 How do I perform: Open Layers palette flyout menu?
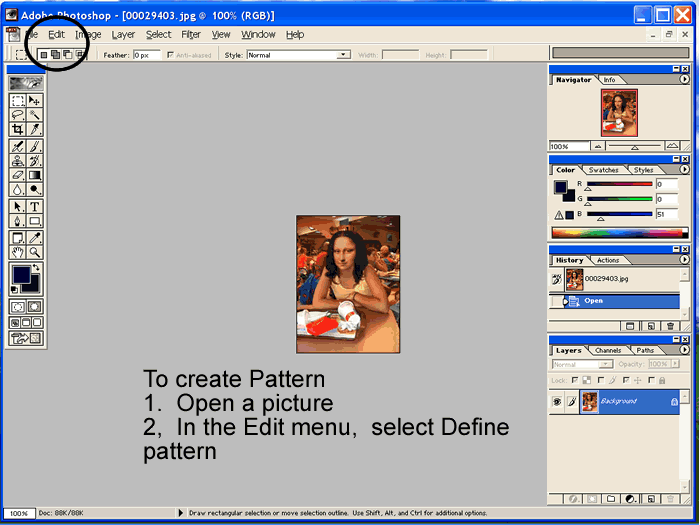pos(684,350)
